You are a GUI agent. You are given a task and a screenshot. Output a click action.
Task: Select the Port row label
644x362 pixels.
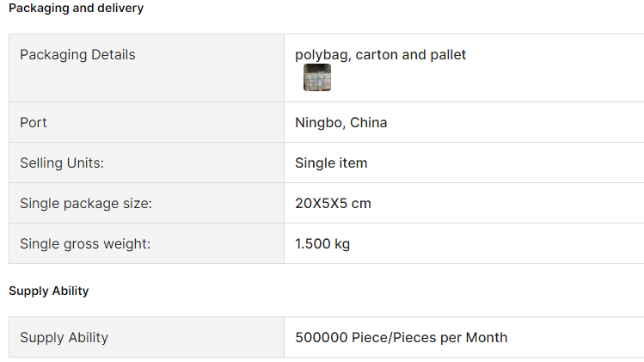pos(34,122)
